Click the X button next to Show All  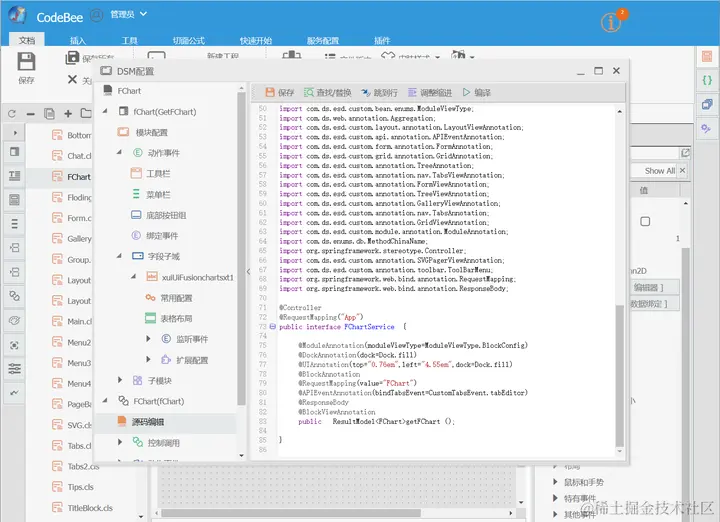(682, 170)
